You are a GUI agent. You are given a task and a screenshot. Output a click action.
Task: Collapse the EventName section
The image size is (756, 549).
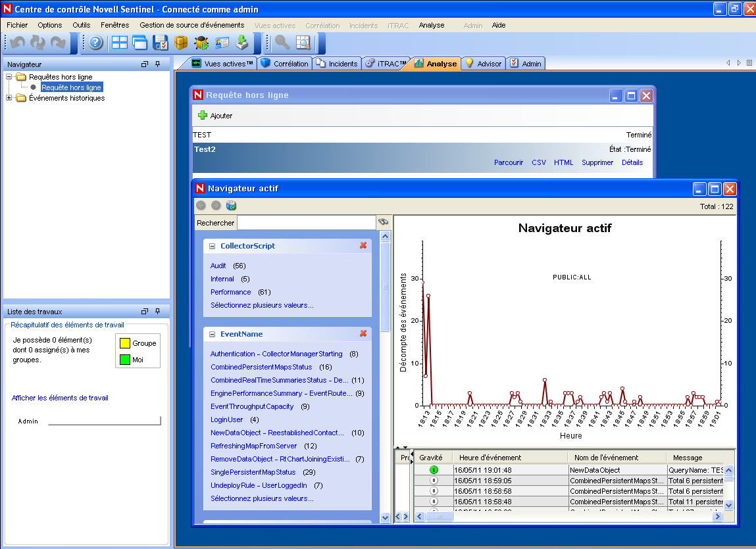(x=213, y=334)
